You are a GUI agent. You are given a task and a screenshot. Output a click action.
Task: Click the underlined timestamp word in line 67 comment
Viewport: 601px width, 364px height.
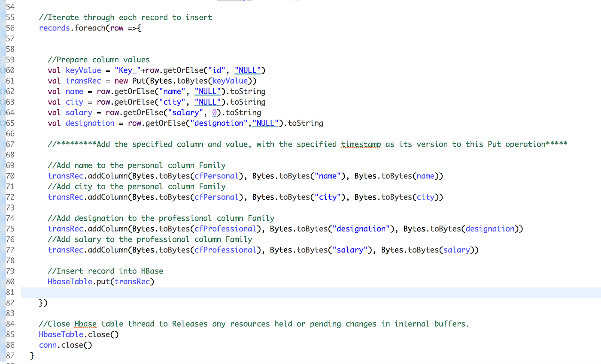click(x=361, y=144)
